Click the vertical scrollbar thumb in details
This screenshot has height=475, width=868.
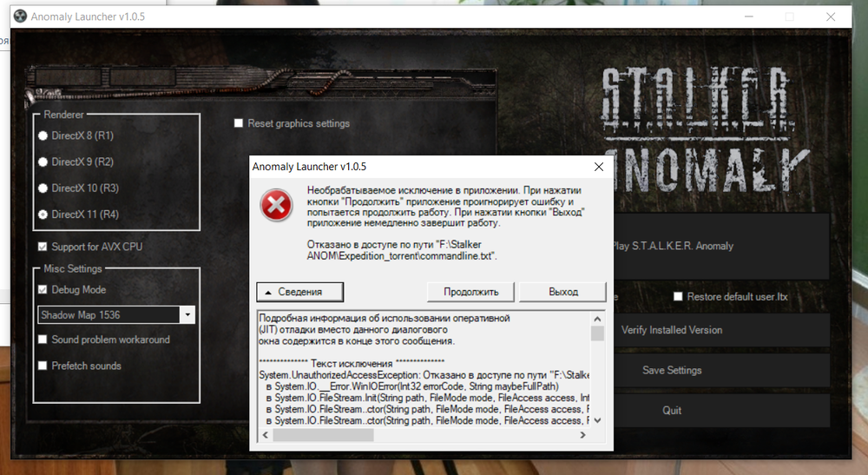(x=597, y=333)
